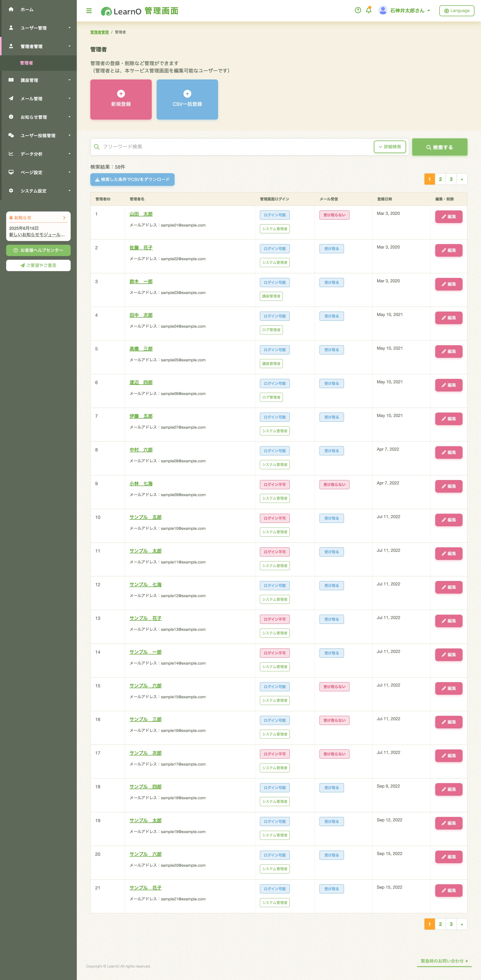Viewport: 481px width, 980px height.
Task: Click the home icon in sidebar
Action: [11, 9]
